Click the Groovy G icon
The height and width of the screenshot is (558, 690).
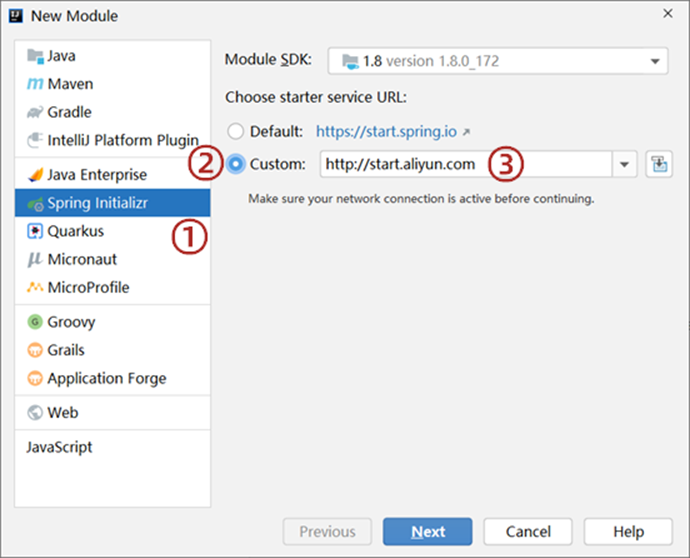[x=35, y=322]
